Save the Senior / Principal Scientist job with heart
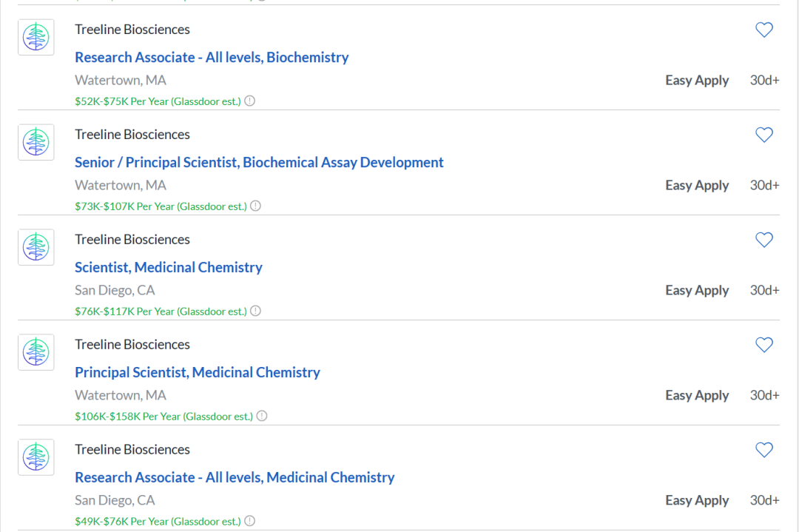Image resolution: width=799 pixels, height=532 pixels. pyautogui.click(x=763, y=135)
